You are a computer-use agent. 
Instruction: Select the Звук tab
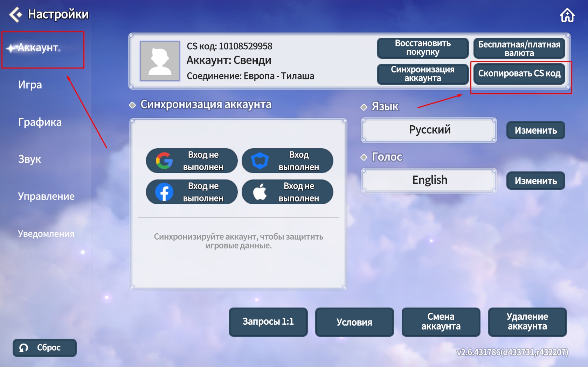[29, 159]
